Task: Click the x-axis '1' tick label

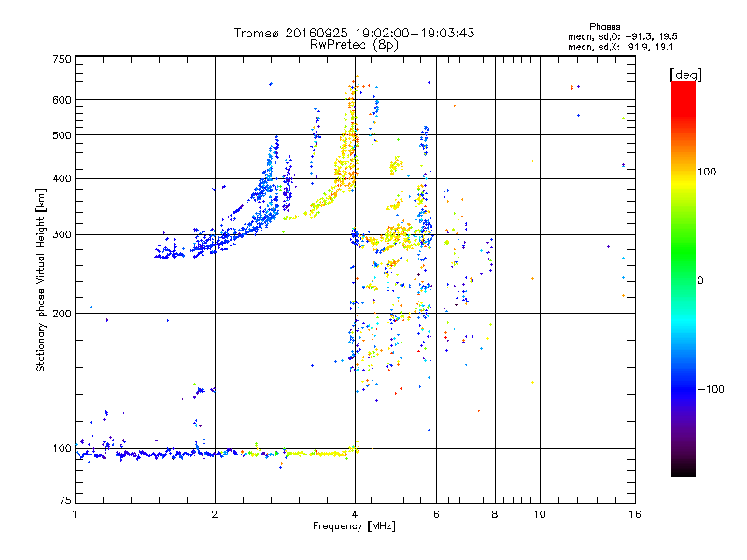Action: (75, 514)
